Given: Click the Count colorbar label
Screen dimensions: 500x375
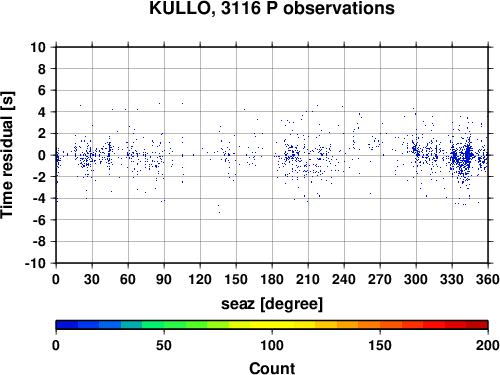Looking at the screenshot, I should [x=272, y=368].
